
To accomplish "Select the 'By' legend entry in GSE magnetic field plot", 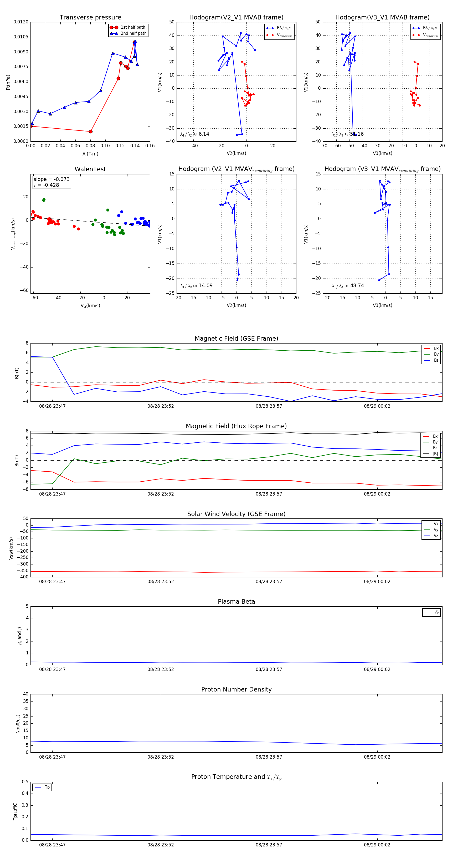I will point(431,355).
